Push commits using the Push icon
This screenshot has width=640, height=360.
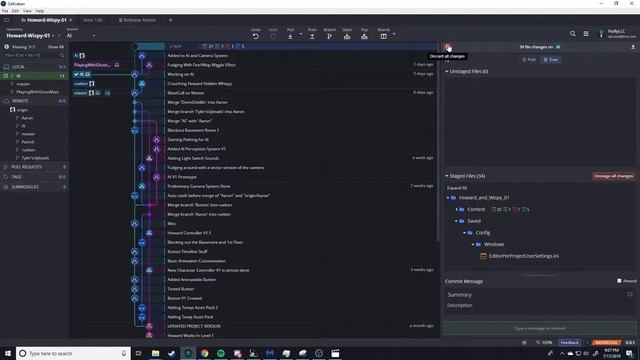click(312, 36)
